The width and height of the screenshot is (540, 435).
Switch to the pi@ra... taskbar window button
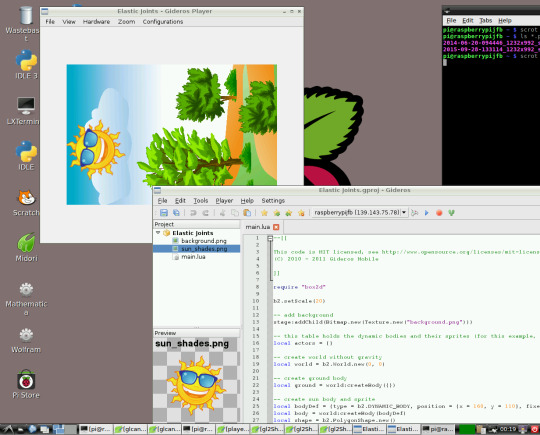(x=437, y=429)
